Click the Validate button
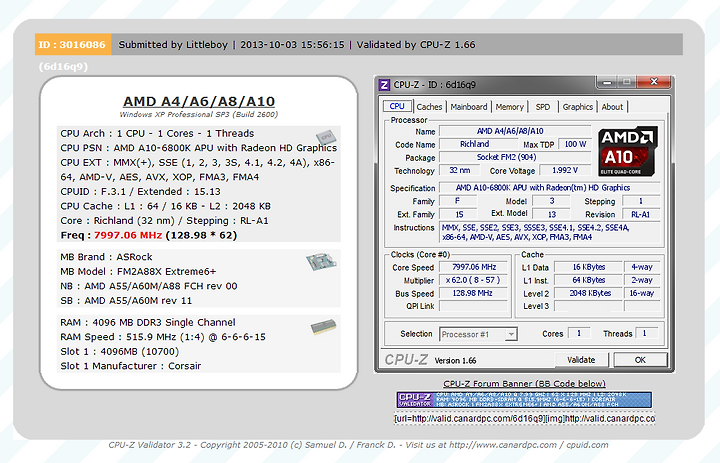 [581, 360]
